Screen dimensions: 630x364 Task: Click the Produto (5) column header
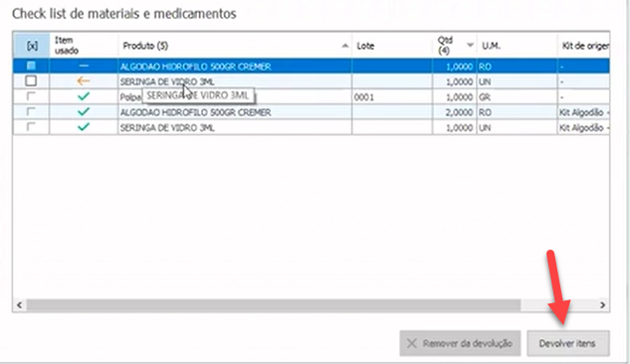point(235,46)
